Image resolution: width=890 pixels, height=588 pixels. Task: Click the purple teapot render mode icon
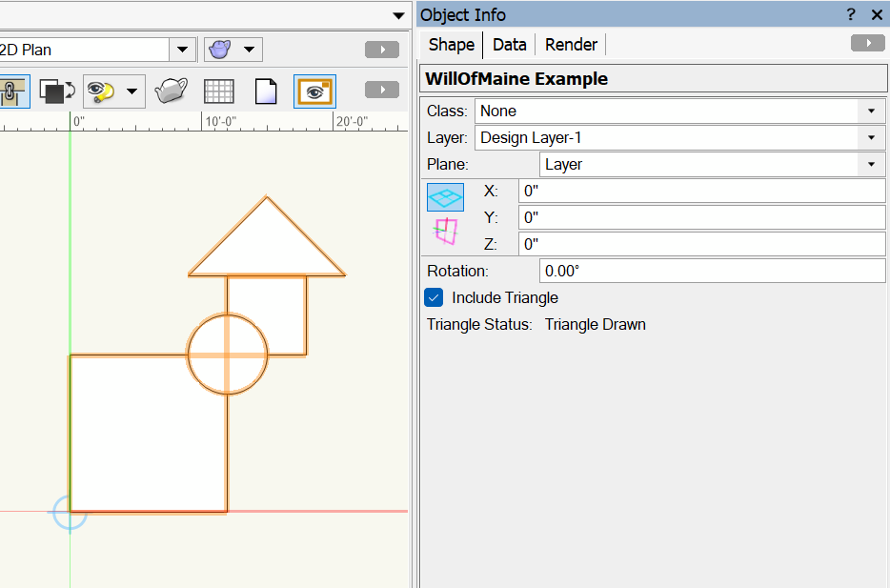(x=220, y=50)
